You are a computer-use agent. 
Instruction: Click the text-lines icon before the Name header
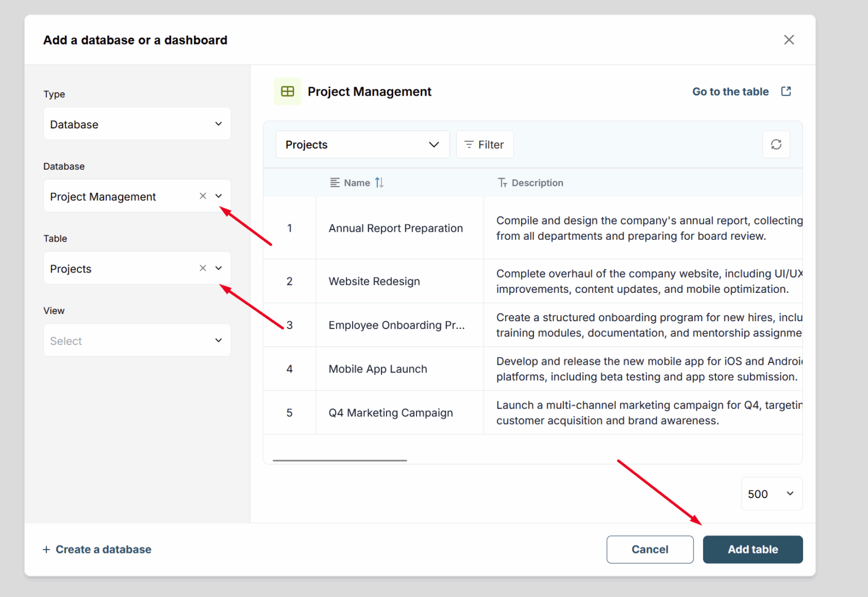(333, 182)
